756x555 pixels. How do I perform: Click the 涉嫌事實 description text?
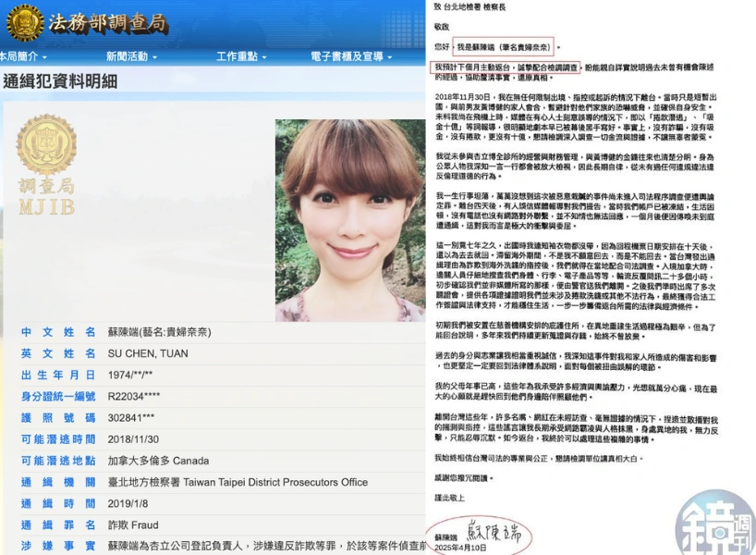(266, 546)
